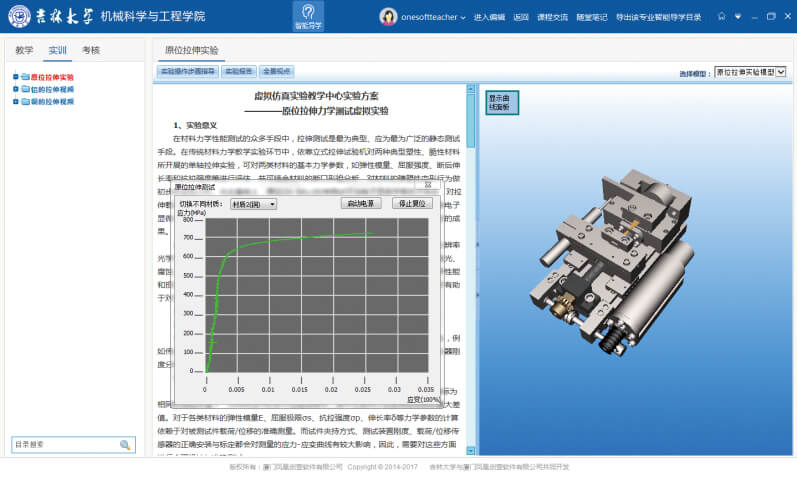Viewport: 797px width, 483px height.
Task: Switch to the 考核 tab
Action: click(91, 50)
